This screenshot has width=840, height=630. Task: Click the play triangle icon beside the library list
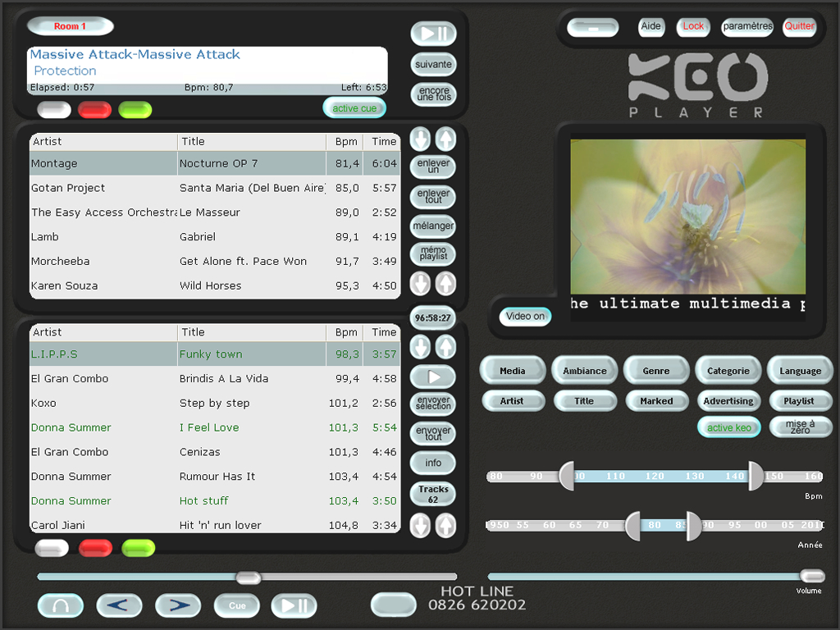(x=433, y=377)
